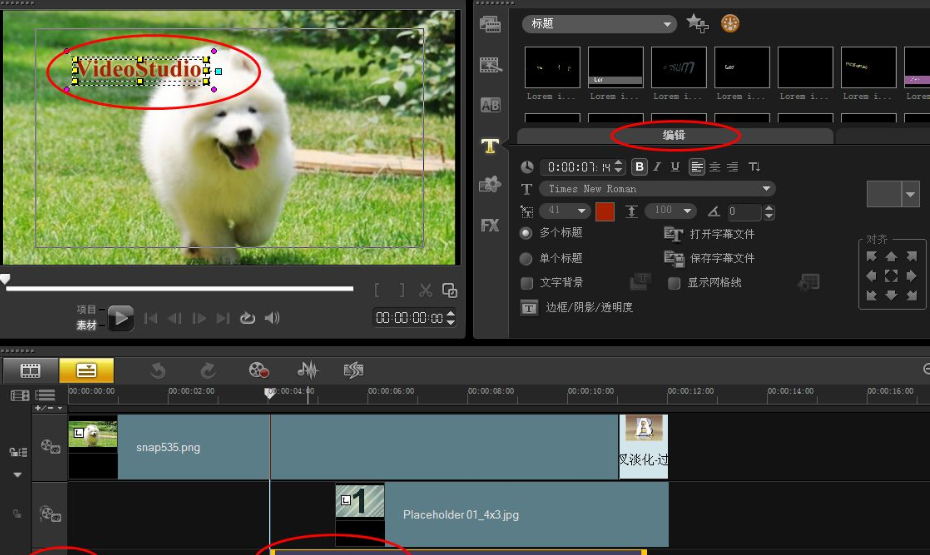Switch to the 编辑 tab

tap(674, 135)
